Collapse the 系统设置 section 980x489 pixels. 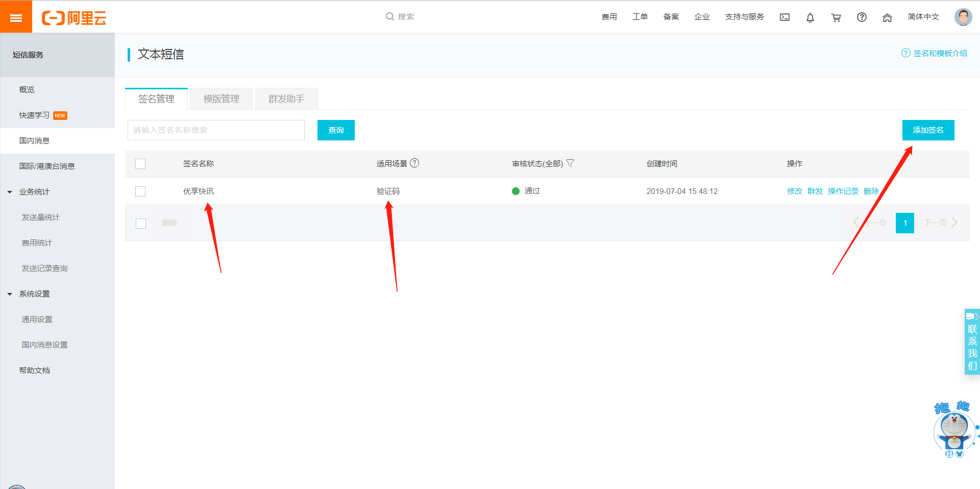click(x=10, y=294)
